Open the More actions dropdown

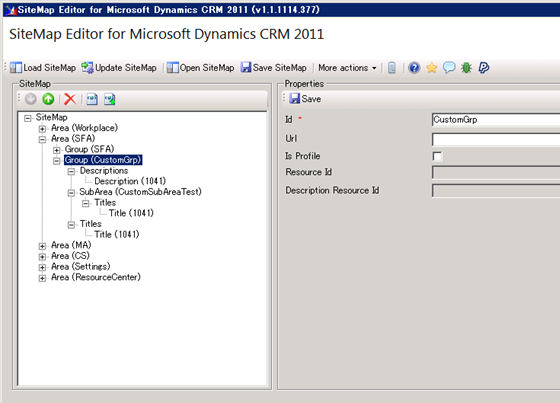tap(347, 68)
